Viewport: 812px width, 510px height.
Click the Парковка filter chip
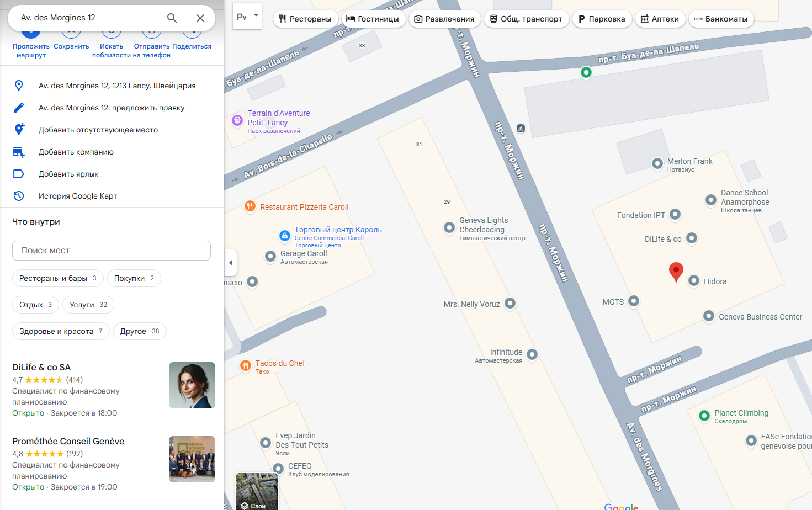coord(602,19)
